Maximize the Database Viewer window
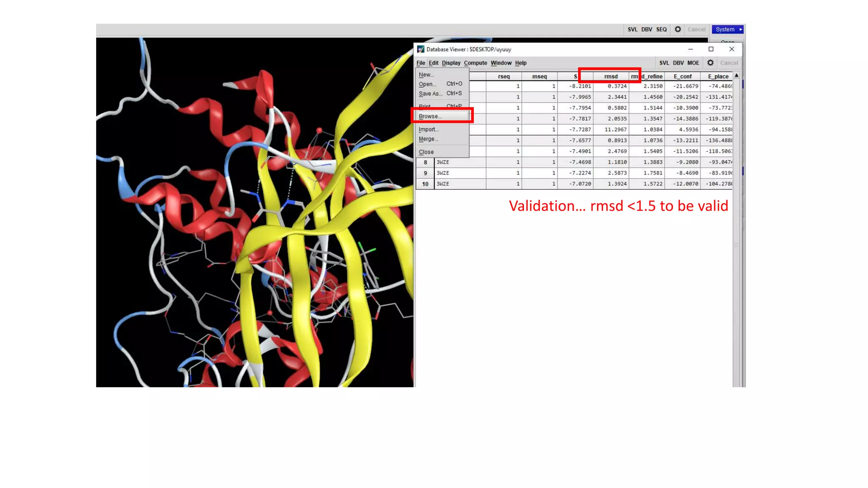Viewport: 868px width, 488px height. pyautogui.click(x=711, y=49)
